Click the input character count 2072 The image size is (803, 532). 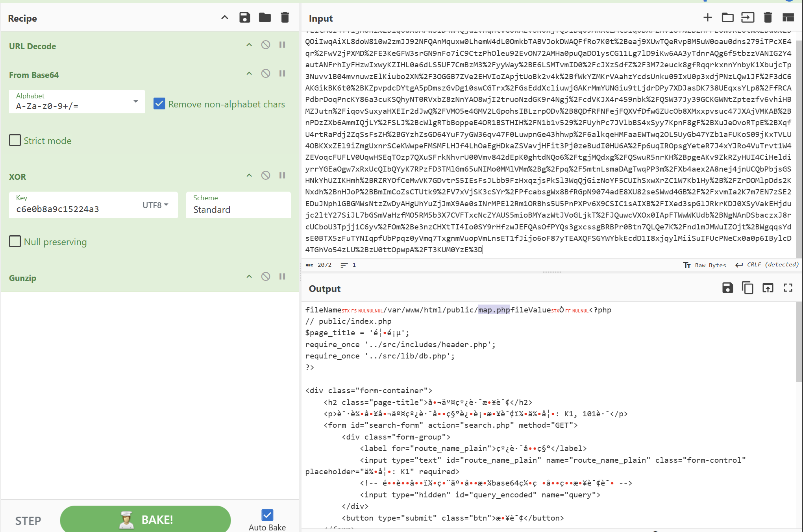tap(319, 265)
